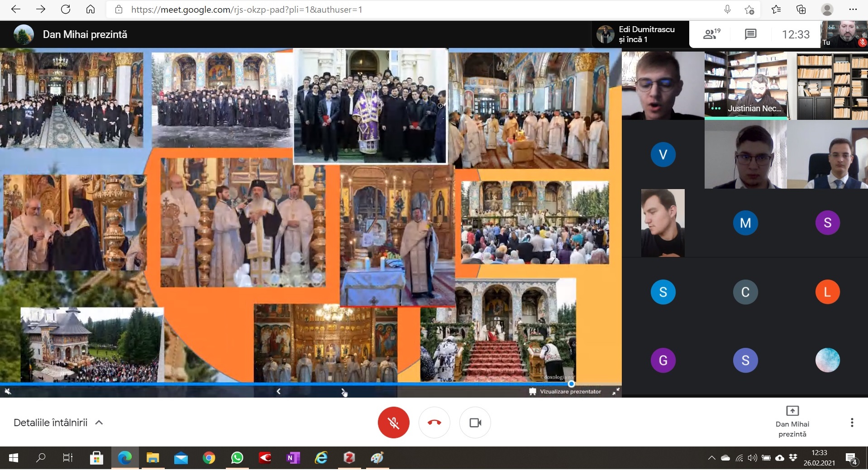The image size is (868, 470).
Task: Open the meeting chat panel
Action: (750, 34)
